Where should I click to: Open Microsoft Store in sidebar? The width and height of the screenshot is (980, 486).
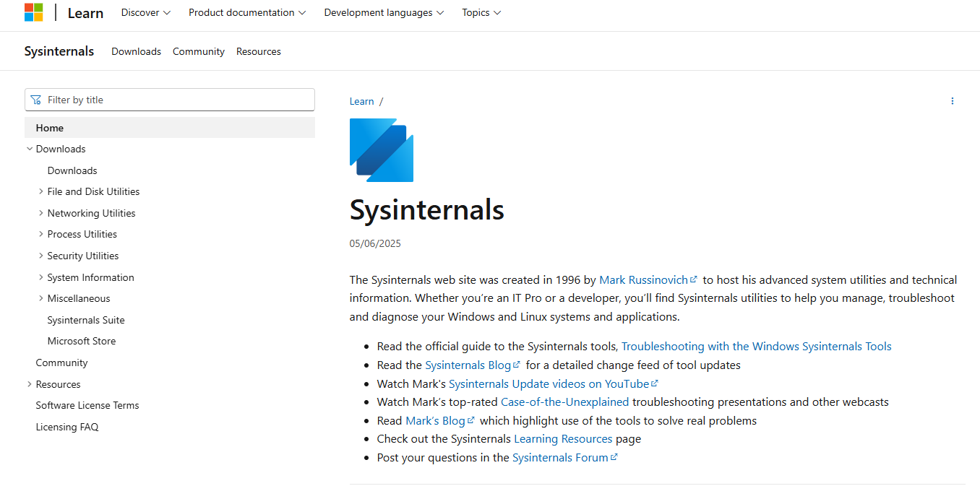tap(82, 341)
